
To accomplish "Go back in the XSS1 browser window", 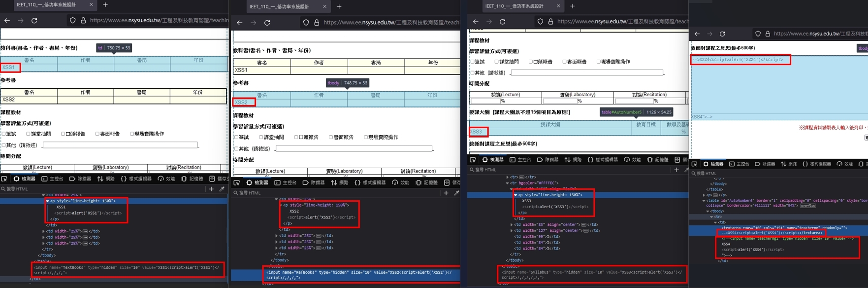I will pyautogui.click(x=7, y=21).
